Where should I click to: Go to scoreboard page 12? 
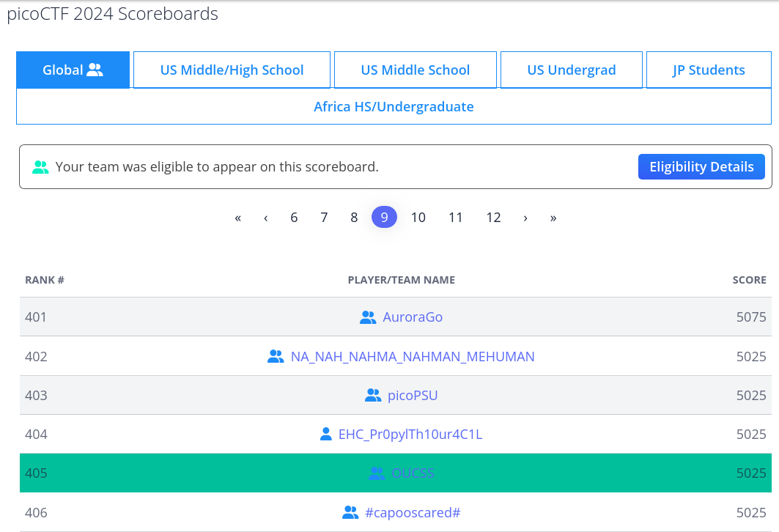point(493,218)
